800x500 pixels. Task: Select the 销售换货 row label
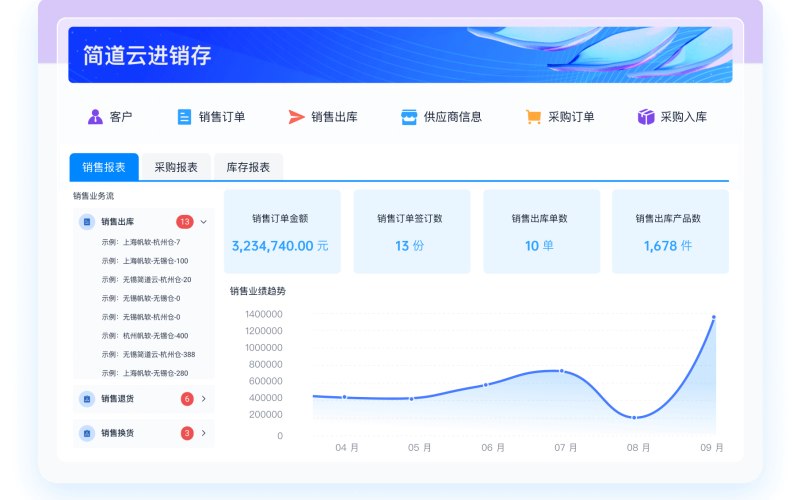coord(117,433)
